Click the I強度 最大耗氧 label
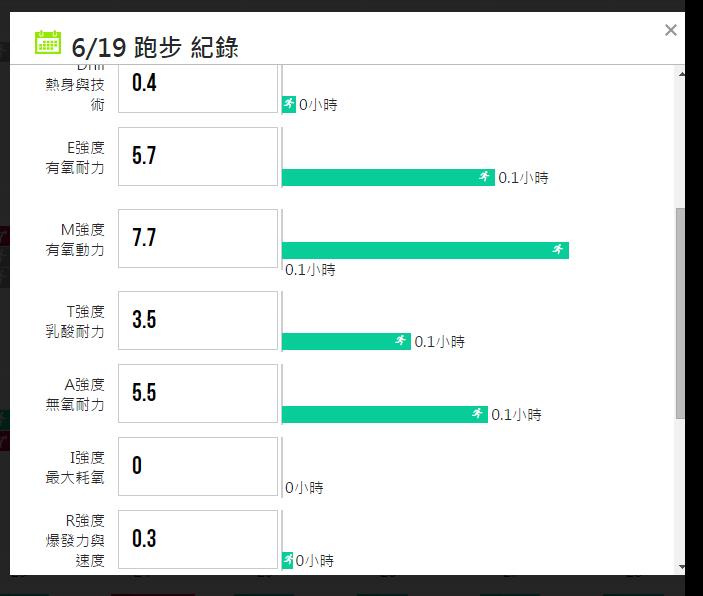The height and width of the screenshot is (596, 703). tap(75, 467)
